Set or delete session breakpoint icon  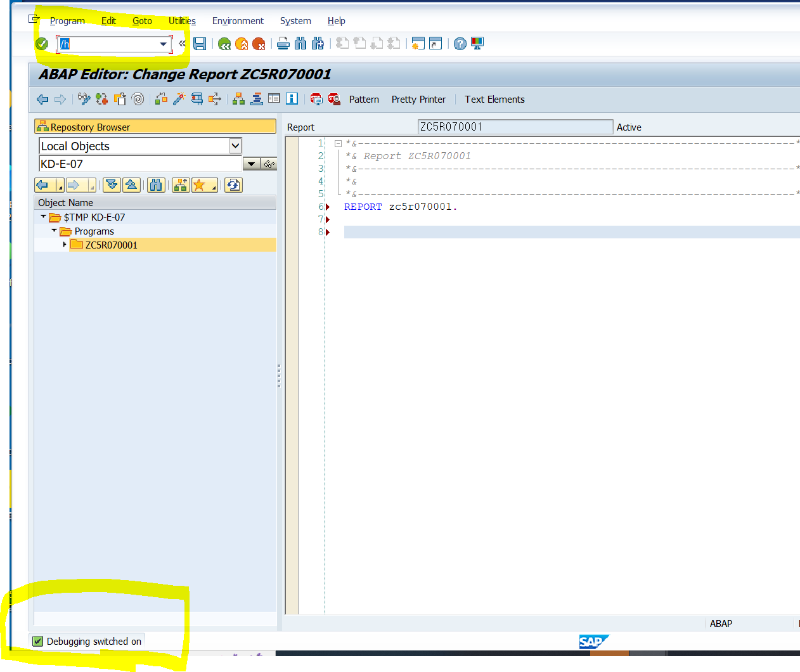click(x=316, y=99)
